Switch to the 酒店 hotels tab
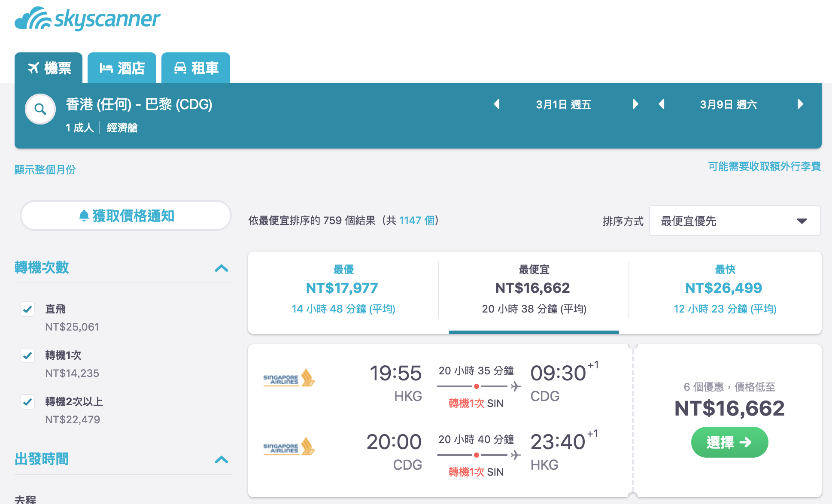 (x=122, y=68)
